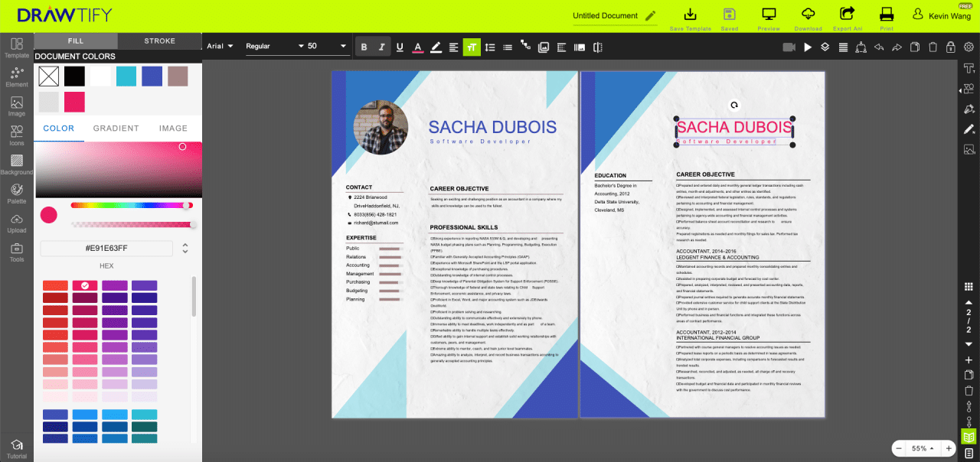This screenshot has width=980, height=462.
Task: Open the font size dropdown showing 50
Action: (322, 46)
